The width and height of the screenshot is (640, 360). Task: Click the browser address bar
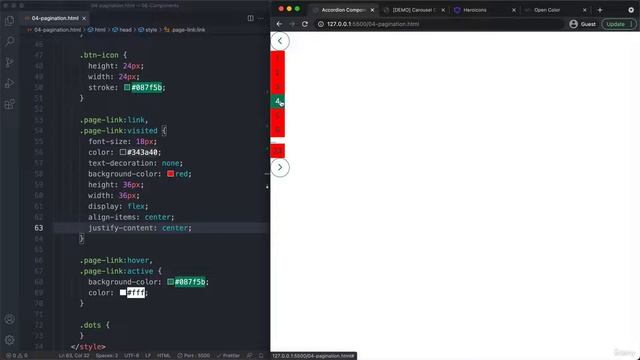point(439,24)
